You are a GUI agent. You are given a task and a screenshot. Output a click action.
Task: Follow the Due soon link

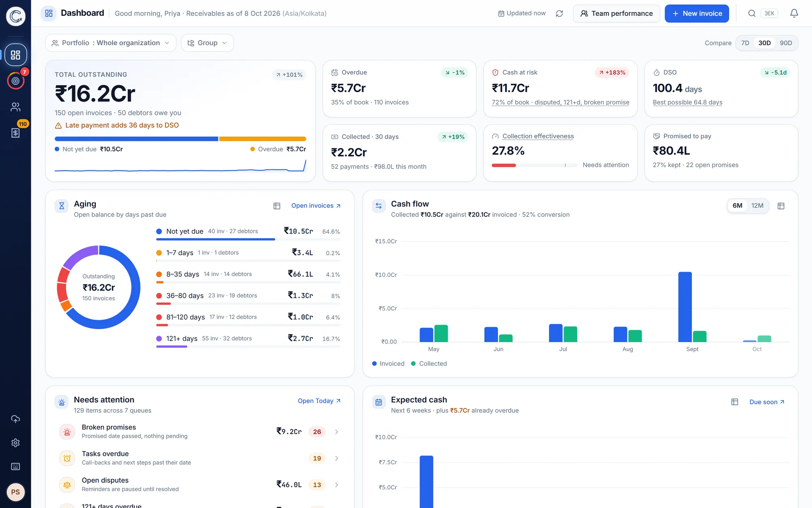coord(767,402)
